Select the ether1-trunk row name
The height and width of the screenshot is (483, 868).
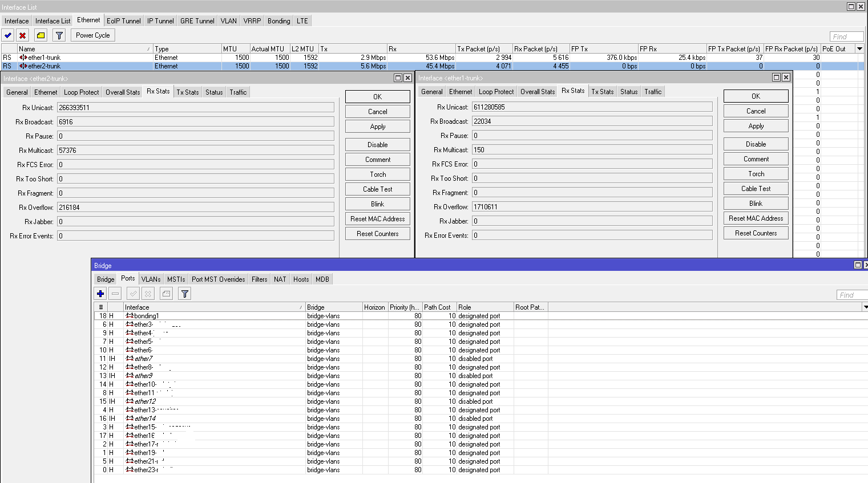[x=45, y=58]
